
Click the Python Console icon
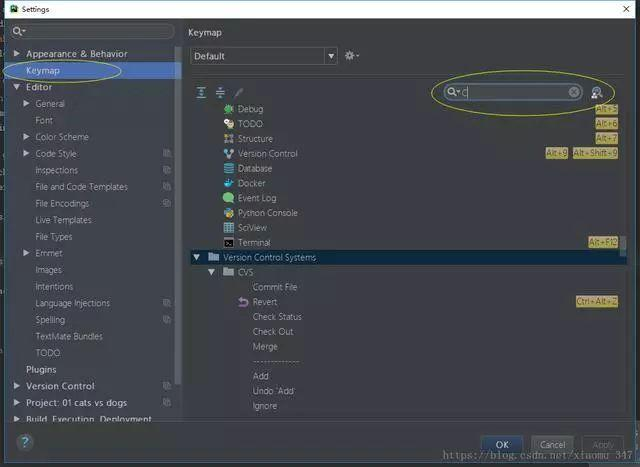pyautogui.click(x=229, y=213)
